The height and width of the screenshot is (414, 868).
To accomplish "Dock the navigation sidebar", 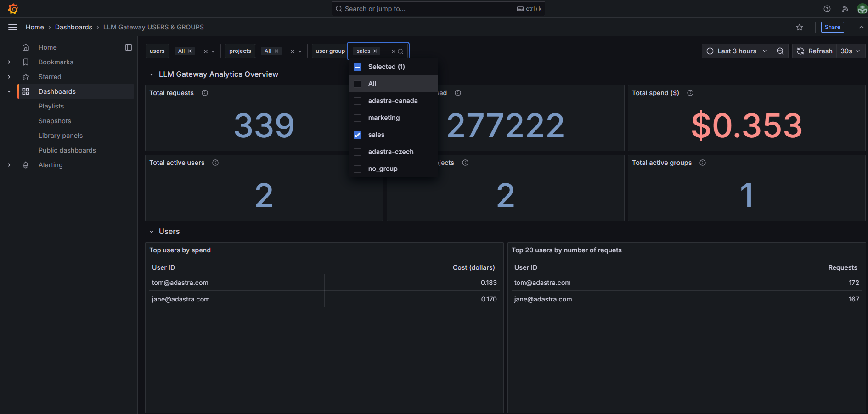I will click(x=128, y=47).
